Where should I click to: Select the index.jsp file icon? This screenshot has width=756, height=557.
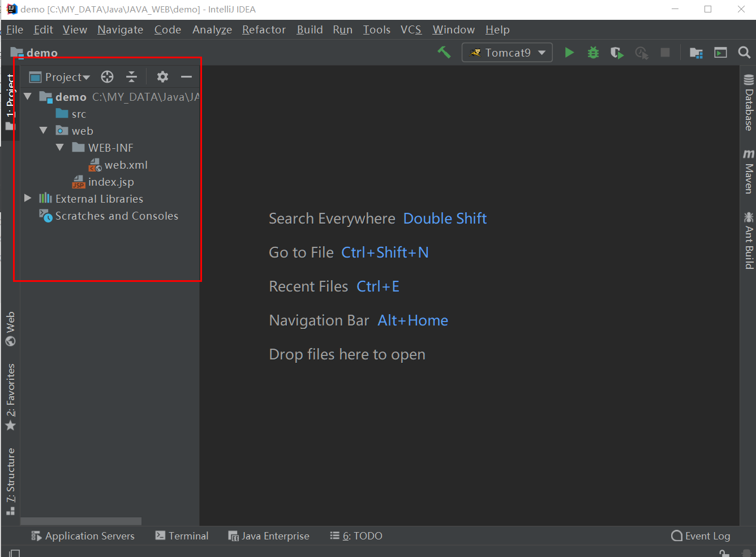79,182
